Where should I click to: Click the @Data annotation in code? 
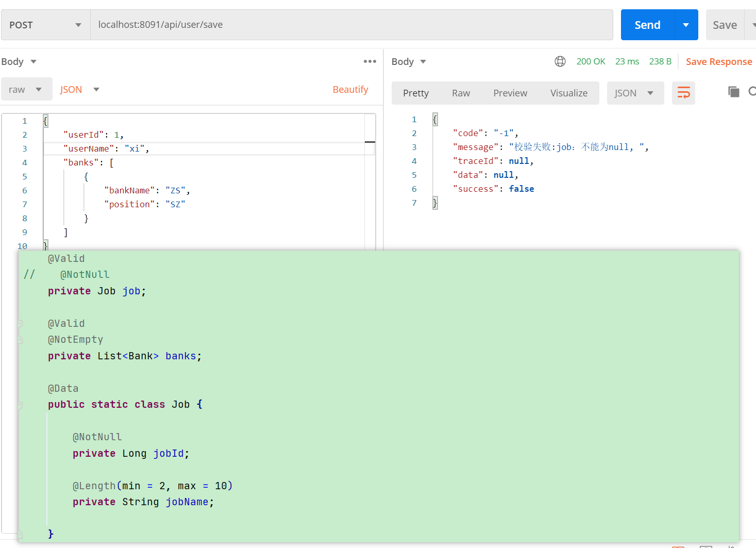[63, 388]
